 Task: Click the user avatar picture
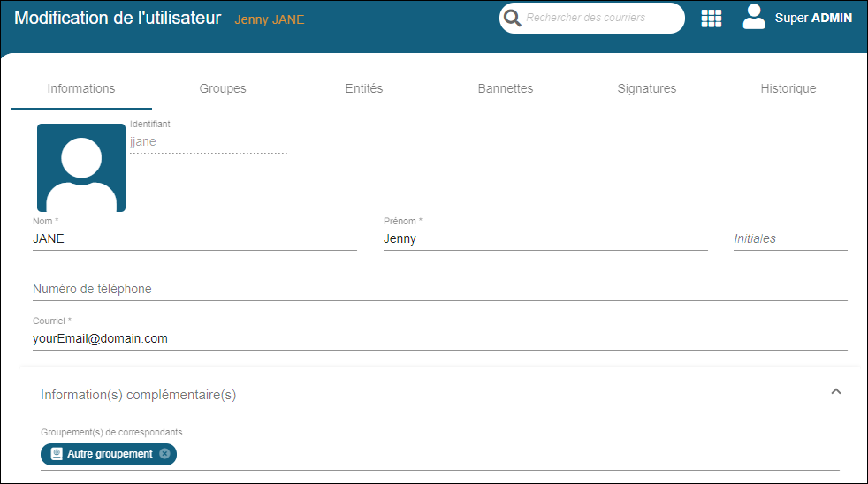coord(81,168)
